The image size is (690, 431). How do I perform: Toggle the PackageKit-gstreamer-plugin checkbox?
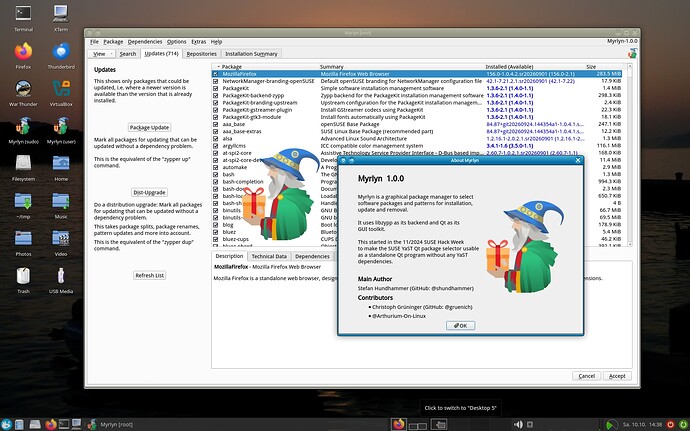[x=216, y=110]
